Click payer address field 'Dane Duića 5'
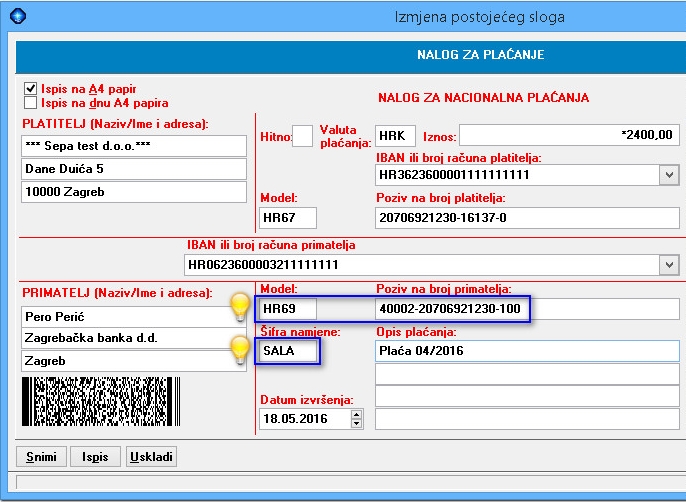 [134, 169]
